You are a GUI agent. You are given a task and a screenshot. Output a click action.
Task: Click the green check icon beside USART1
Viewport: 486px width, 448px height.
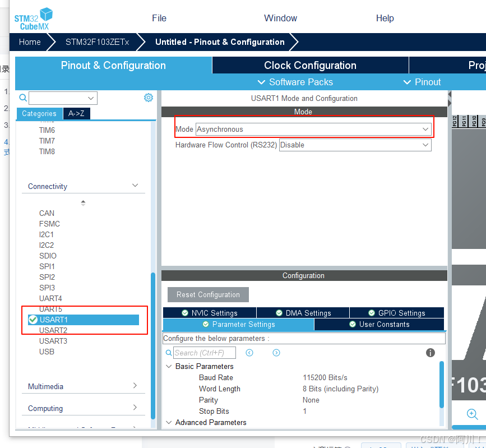point(33,320)
